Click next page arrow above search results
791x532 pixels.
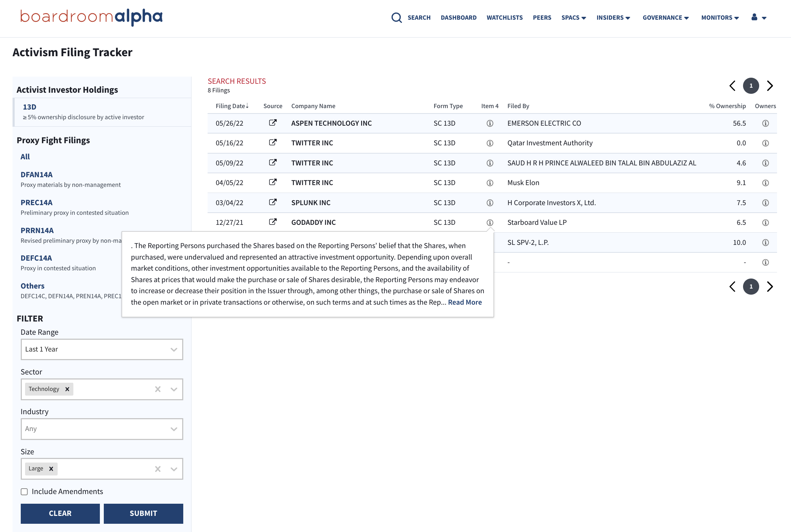coord(770,86)
